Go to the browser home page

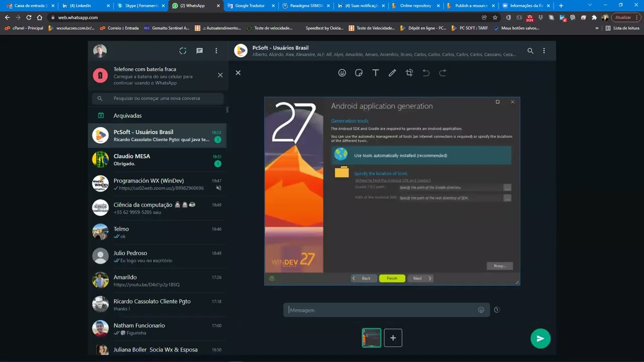[40, 17]
